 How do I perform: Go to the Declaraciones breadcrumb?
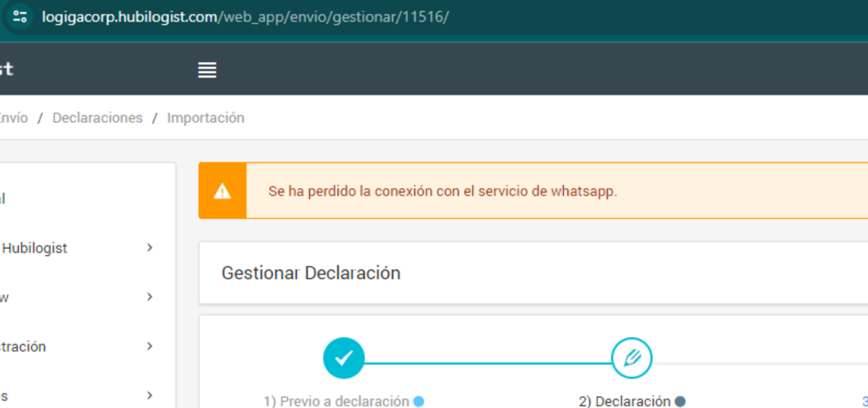[98, 118]
